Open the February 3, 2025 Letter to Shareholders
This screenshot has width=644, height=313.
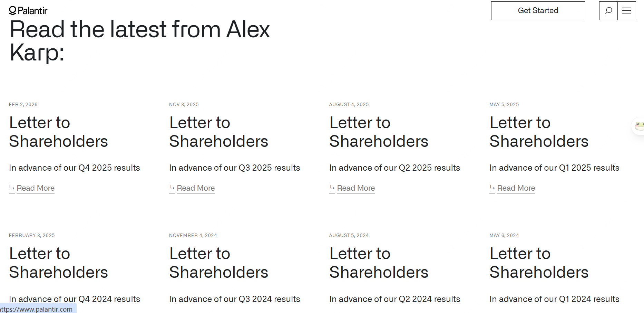[58, 263]
